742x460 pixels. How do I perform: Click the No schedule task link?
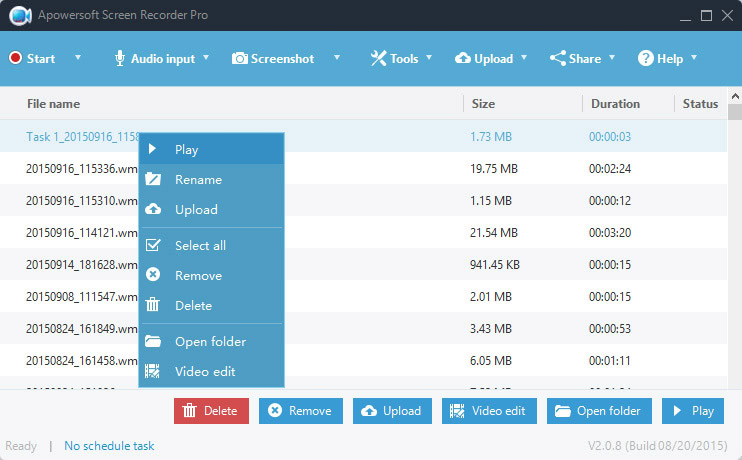pos(109,446)
